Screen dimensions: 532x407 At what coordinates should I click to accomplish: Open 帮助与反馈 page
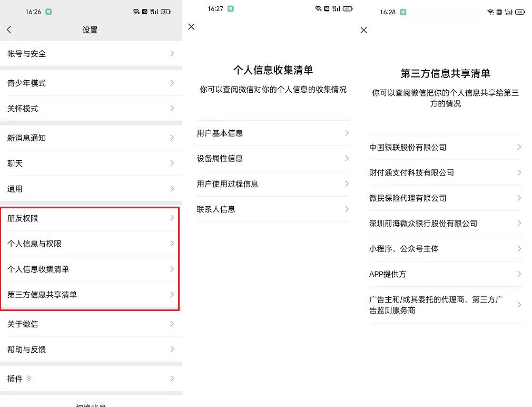91,350
